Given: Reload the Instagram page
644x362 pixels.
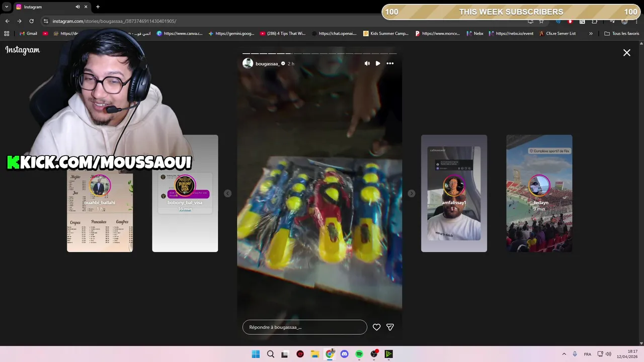Looking at the screenshot, I should coord(31,21).
